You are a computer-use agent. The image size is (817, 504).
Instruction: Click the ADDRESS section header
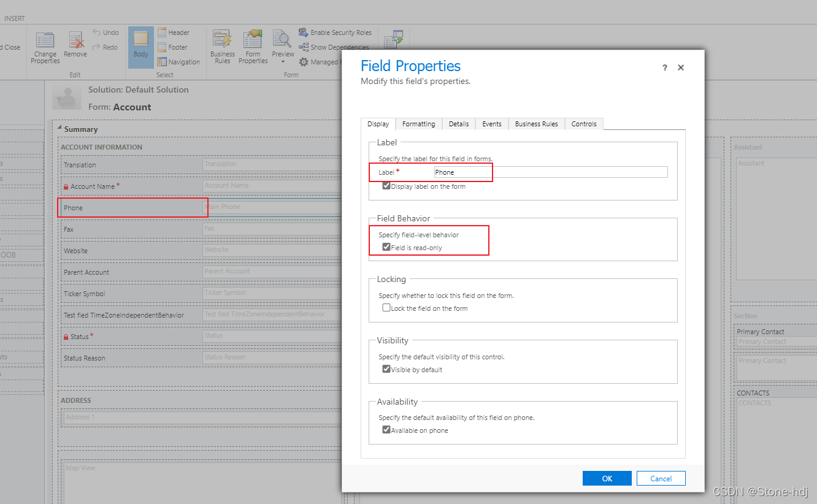click(x=76, y=400)
